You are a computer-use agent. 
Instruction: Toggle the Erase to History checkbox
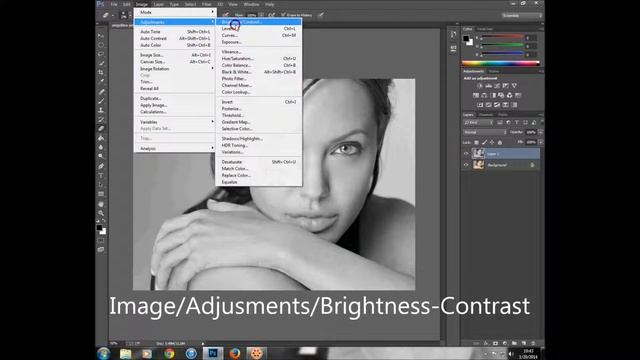[283, 15]
